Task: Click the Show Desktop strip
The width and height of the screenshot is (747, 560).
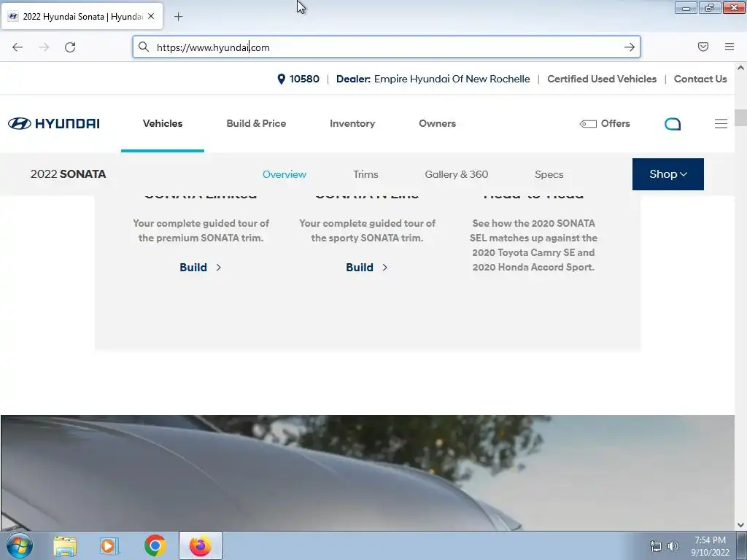Action: pos(742,545)
